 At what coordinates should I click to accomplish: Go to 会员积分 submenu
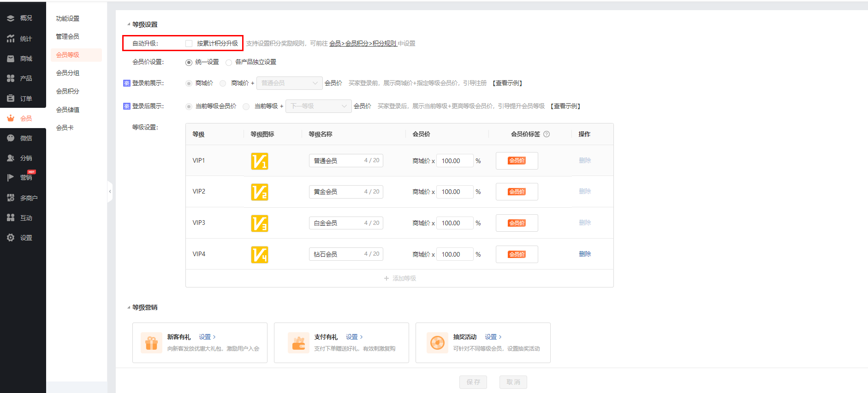pyautogui.click(x=68, y=91)
